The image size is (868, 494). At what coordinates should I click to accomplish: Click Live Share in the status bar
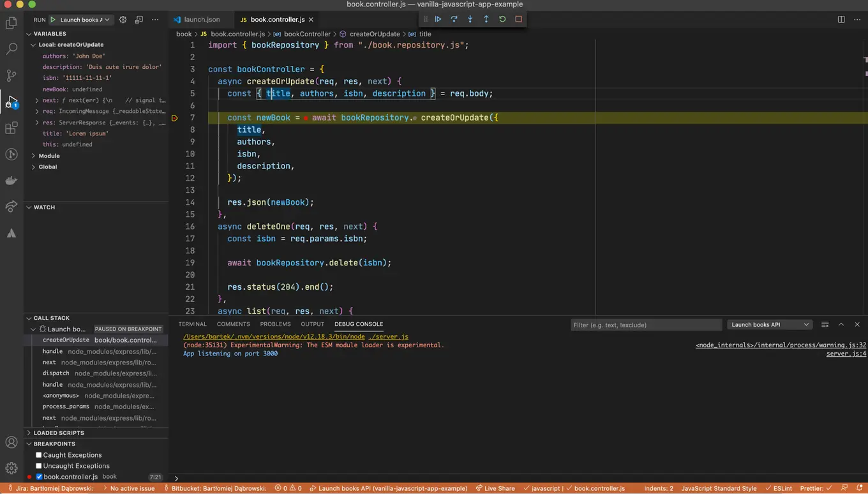[x=495, y=488]
